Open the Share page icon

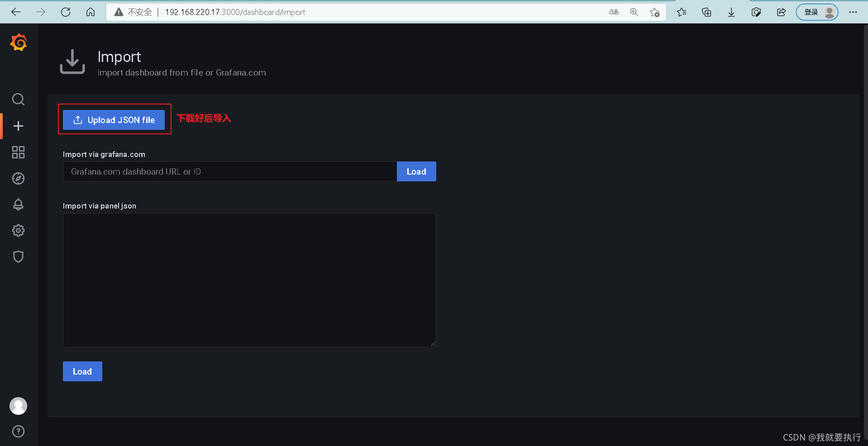pyautogui.click(x=781, y=12)
